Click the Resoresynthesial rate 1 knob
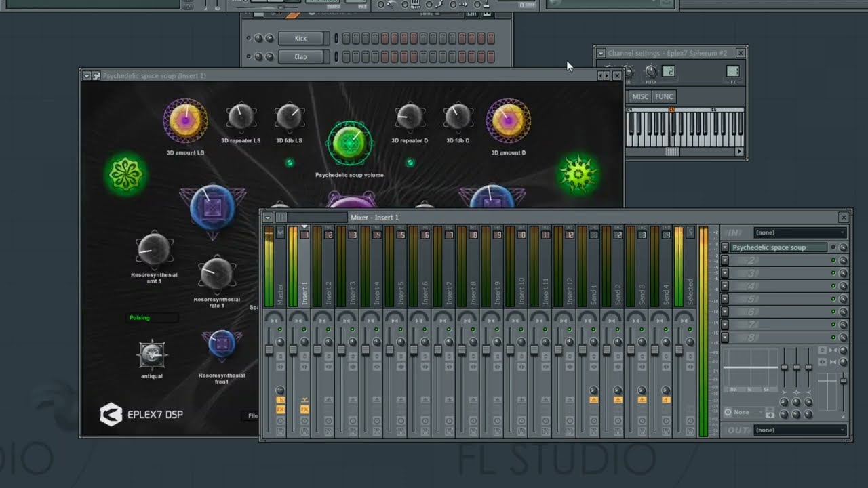868x488 pixels. (x=217, y=274)
